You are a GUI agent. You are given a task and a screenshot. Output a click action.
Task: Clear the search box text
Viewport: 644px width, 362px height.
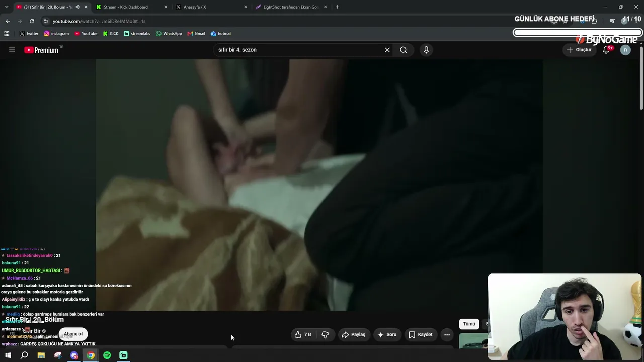coord(387,50)
